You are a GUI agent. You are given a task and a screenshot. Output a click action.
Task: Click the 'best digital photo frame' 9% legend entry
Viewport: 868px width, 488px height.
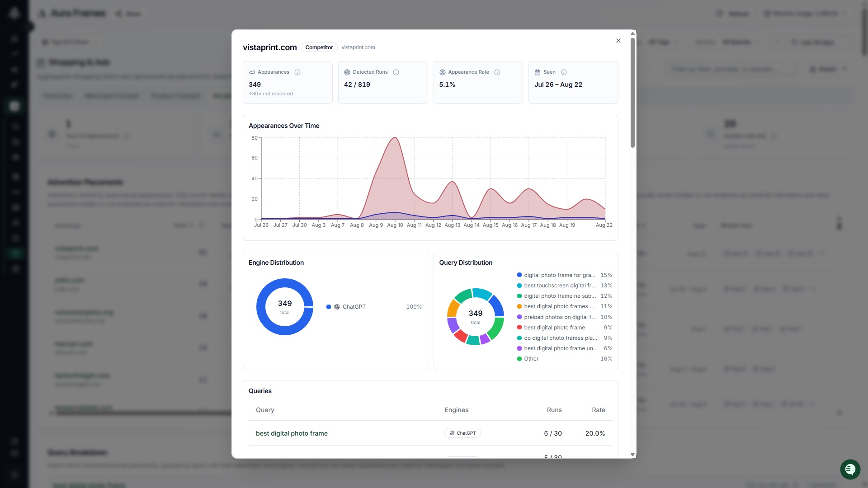565,328
